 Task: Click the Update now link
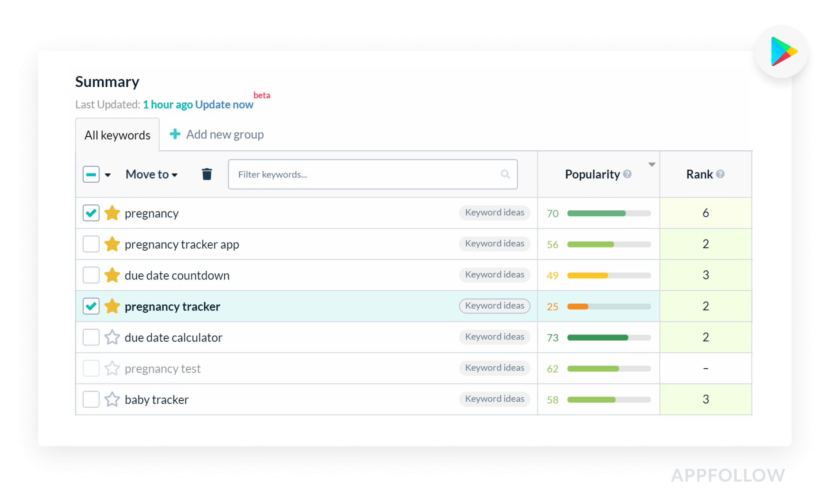pos(224,105)
